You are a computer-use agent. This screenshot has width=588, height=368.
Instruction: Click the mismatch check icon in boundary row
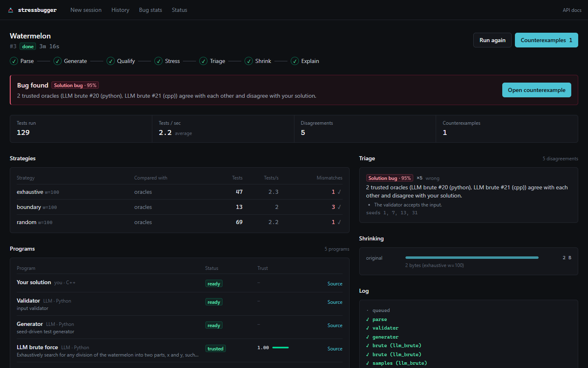339,207
